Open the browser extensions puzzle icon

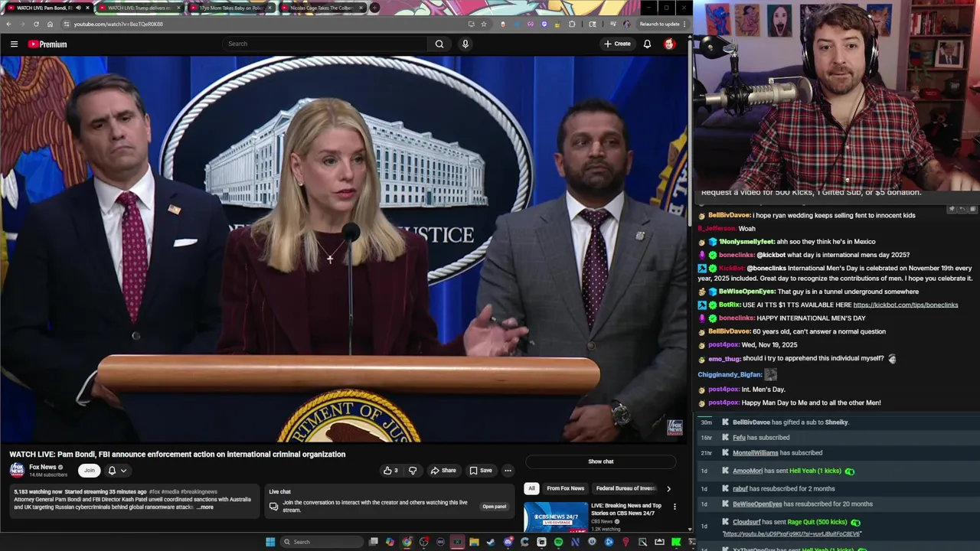click(x=572, y=24)
